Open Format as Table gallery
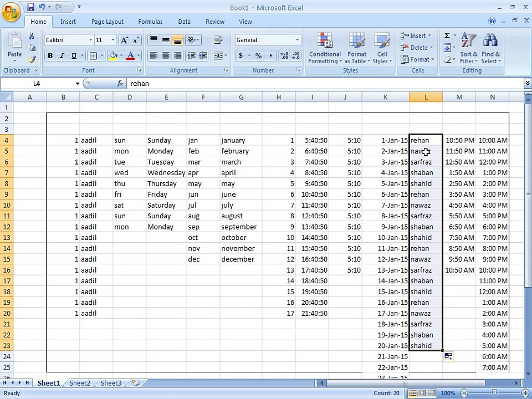This screenshot has height=399, width=532. [x=357, y=48]
